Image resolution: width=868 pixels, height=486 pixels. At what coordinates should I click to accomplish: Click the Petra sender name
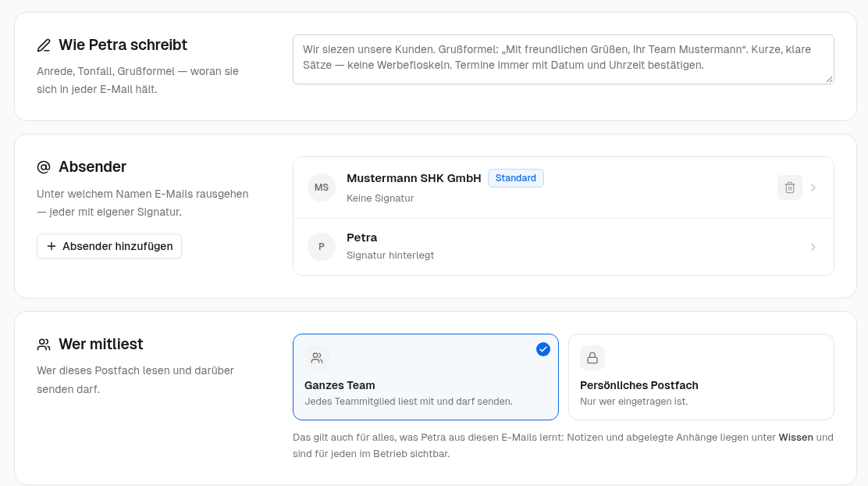tap(361, 238)
